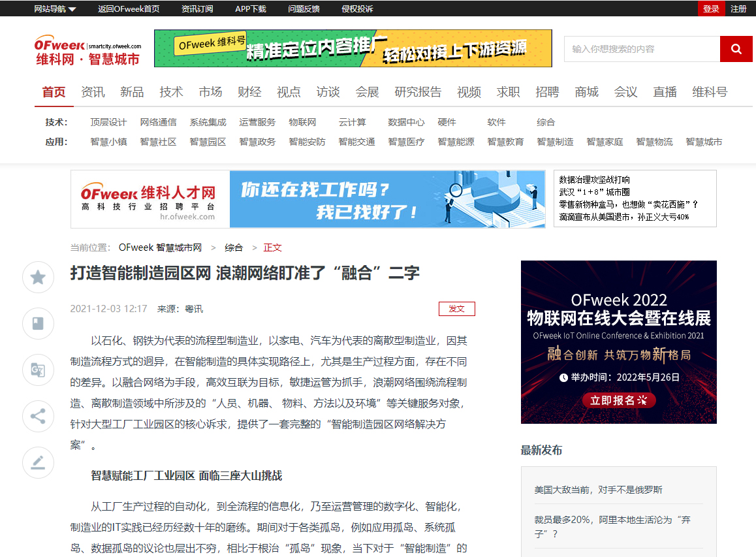Click the 立即报名 button on banner
Image resolution: width=756 pixels, height=557 pixels.
(x=618, y=400)
